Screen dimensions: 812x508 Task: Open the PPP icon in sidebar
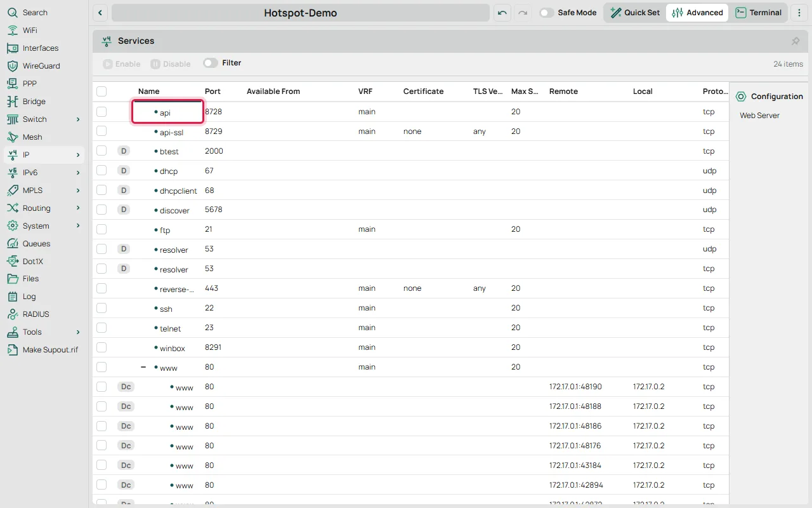point(12,83)
